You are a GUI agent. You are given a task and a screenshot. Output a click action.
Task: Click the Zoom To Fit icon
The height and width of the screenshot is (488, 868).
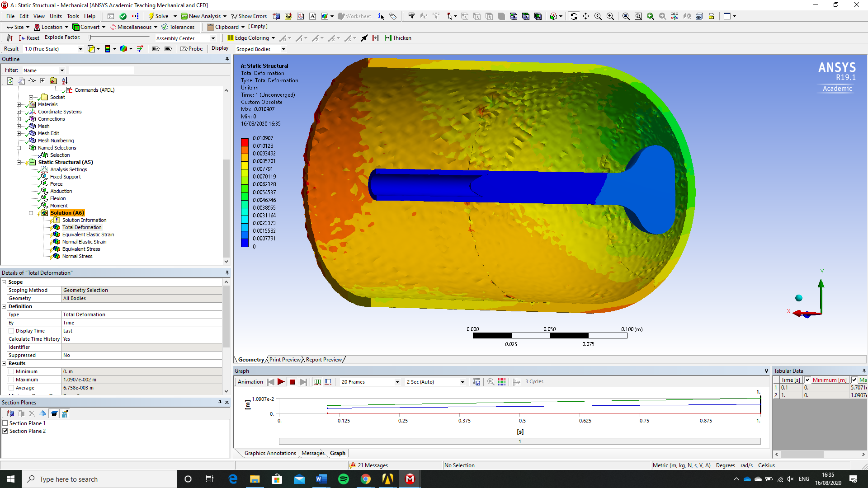[x=626, y=16]
